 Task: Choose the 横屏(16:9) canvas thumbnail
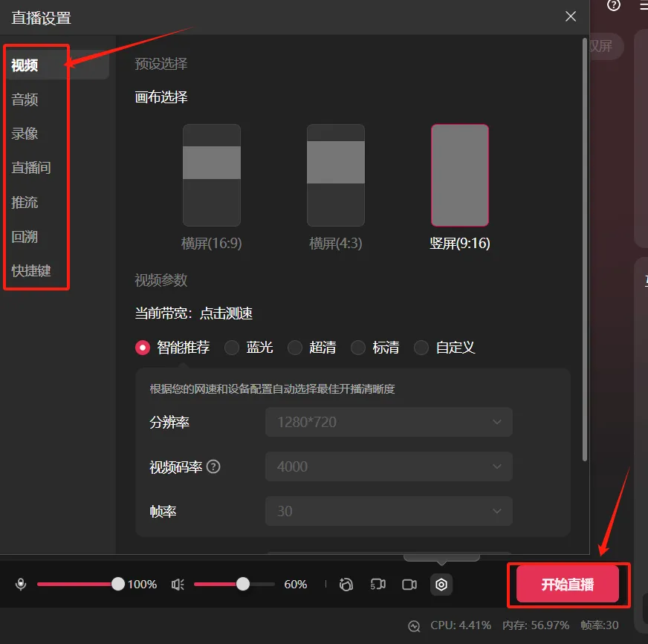point(212,175)
